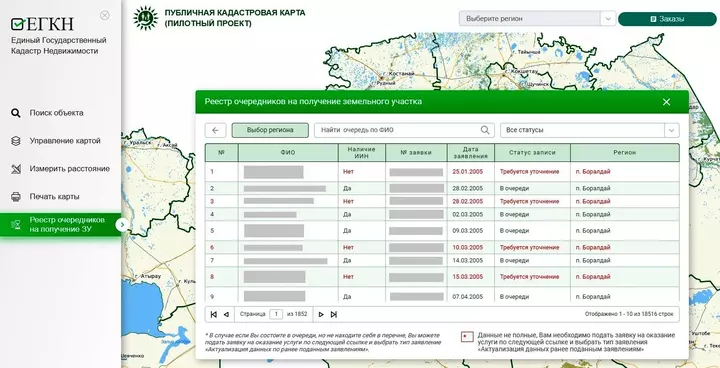Select date 09.03.2005 cell
The image size is (720, 368).
coord(467,231)
